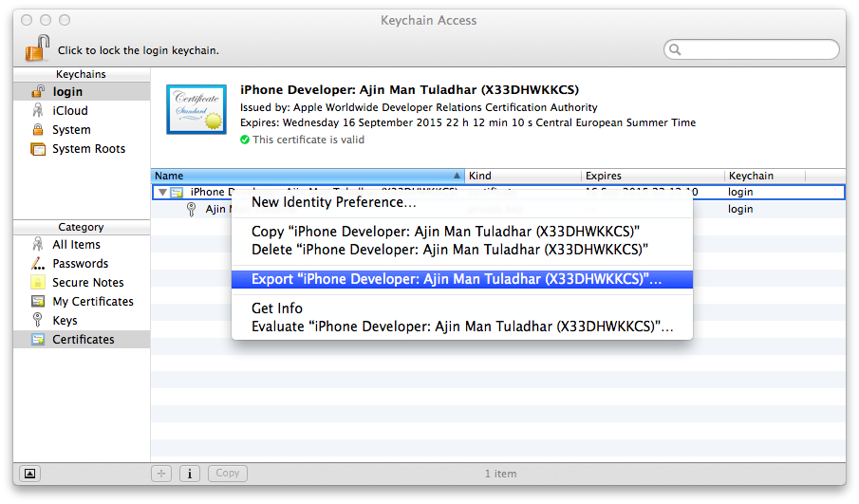Click the Certificates category icon

click(x=38, y=339)
